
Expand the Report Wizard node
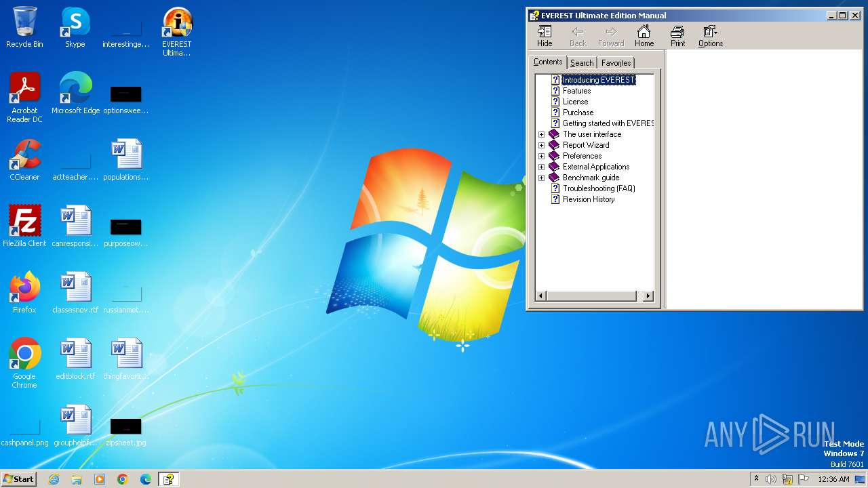click(x=541, y=145)
